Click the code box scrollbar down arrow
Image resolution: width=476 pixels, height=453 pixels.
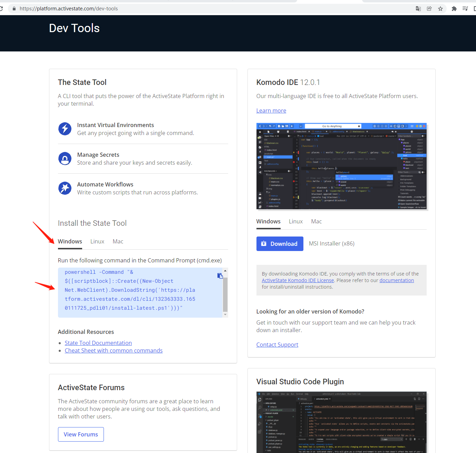click(225, 315)
